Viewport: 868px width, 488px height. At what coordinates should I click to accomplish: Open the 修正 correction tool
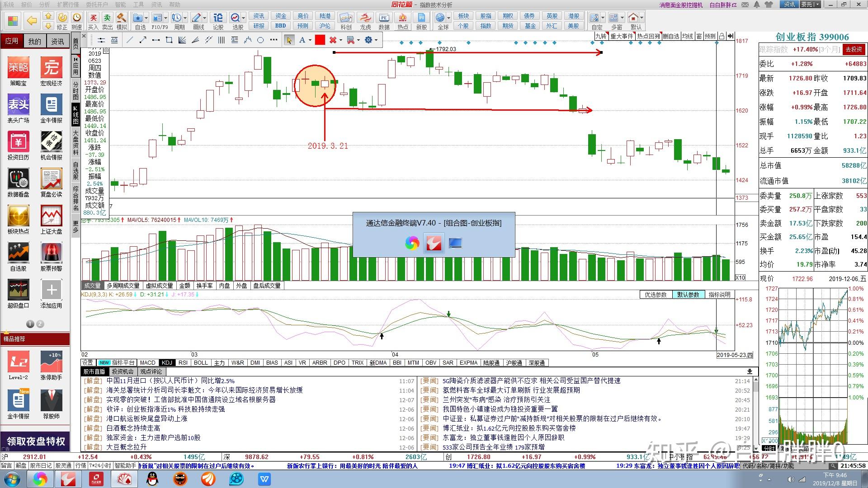pos(62,21)
